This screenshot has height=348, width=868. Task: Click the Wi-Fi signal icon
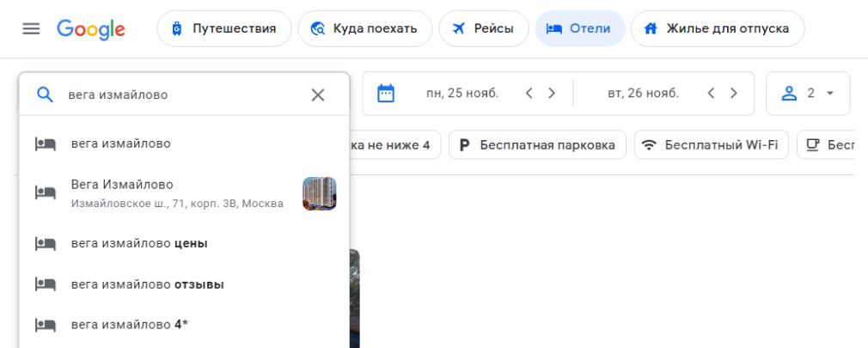(650, 145)
